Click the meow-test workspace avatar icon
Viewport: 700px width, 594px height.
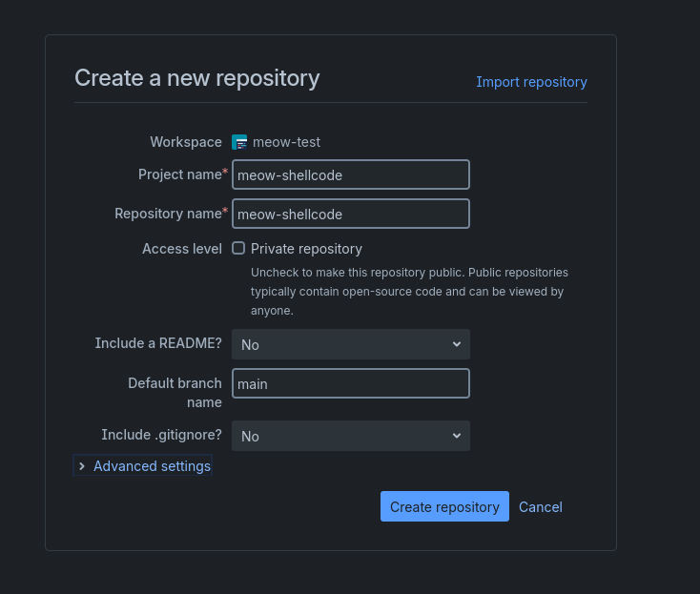[x=239, y=142]
